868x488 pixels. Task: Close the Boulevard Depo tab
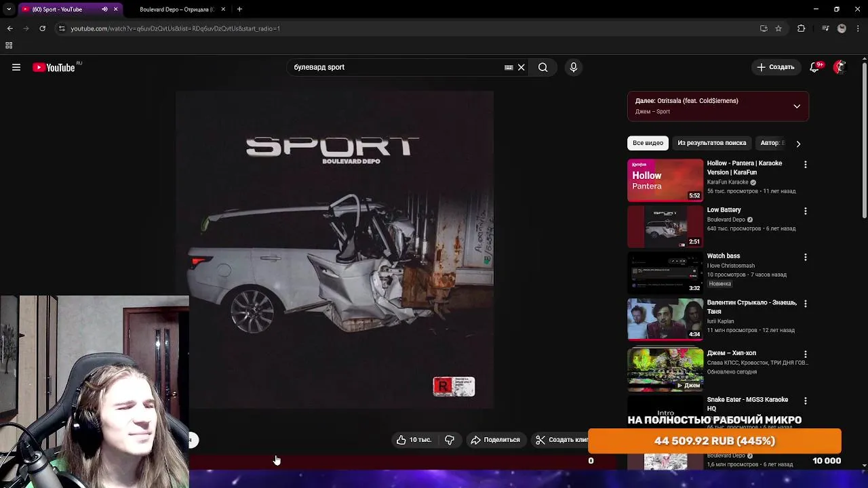(223, 9)
